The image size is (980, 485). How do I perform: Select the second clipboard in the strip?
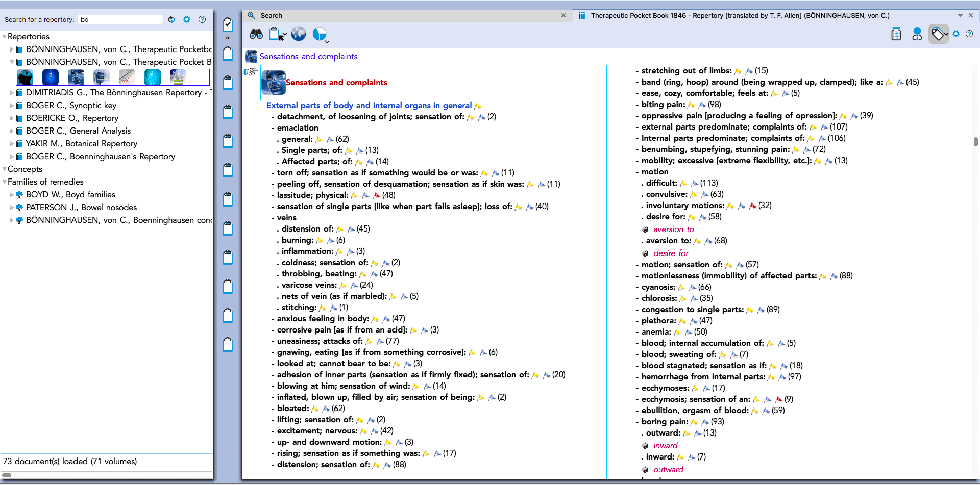(228, 54)
